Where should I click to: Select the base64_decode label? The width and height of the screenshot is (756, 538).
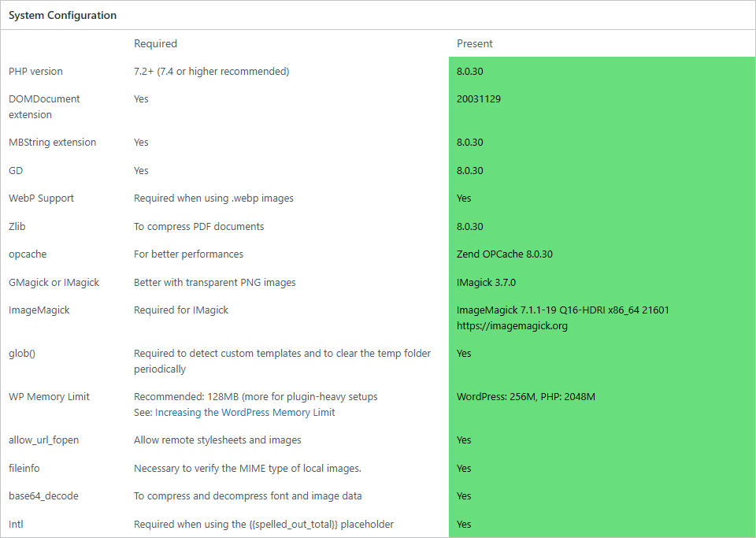coord(43,496)
